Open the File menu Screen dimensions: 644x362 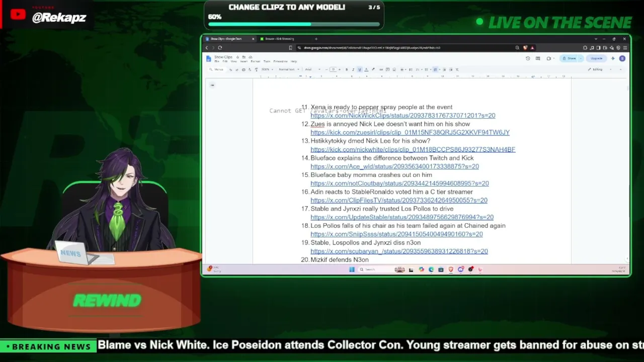coord(217,61)
